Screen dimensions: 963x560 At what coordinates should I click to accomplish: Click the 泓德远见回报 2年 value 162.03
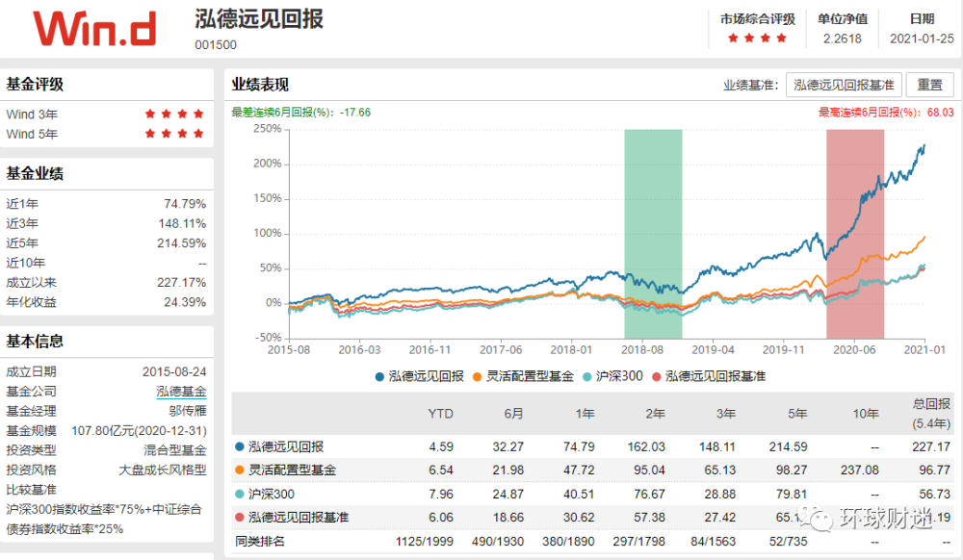[646, 447]
